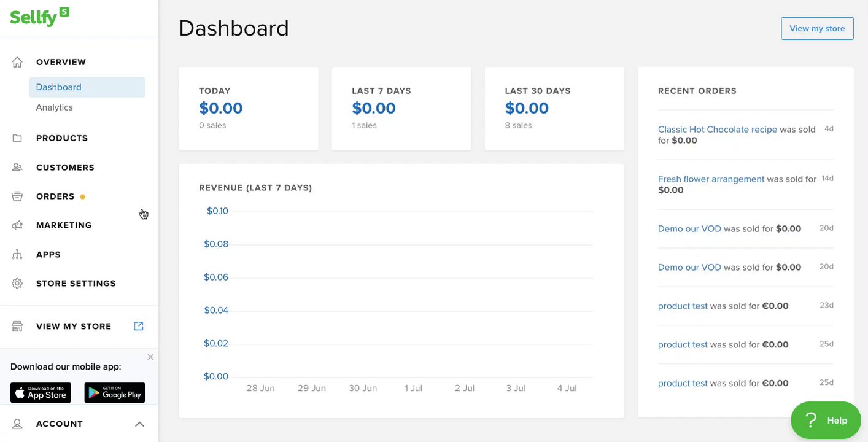
Task: Click the Orders basket icon
Action: point(17,196)
